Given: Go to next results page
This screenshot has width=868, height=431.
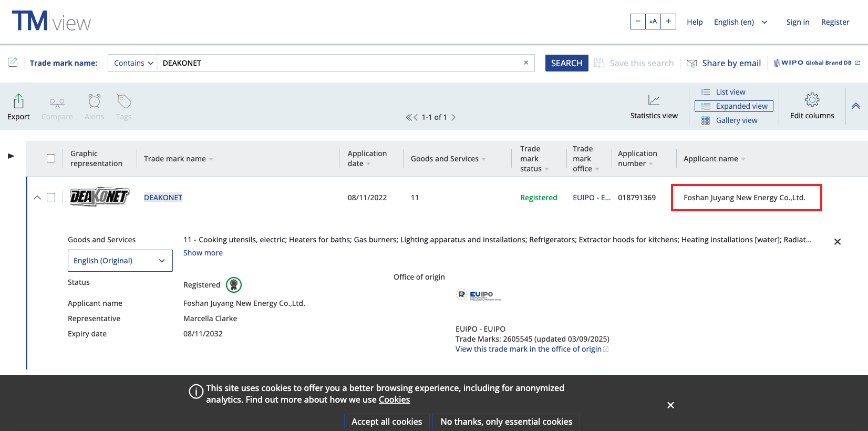Looking at the screenshot, I should (453, 117).
